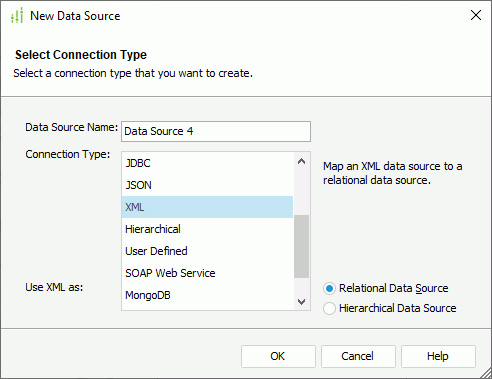
Task: Click the connection type list scrollbar thumb
Action: coord(301,246)
